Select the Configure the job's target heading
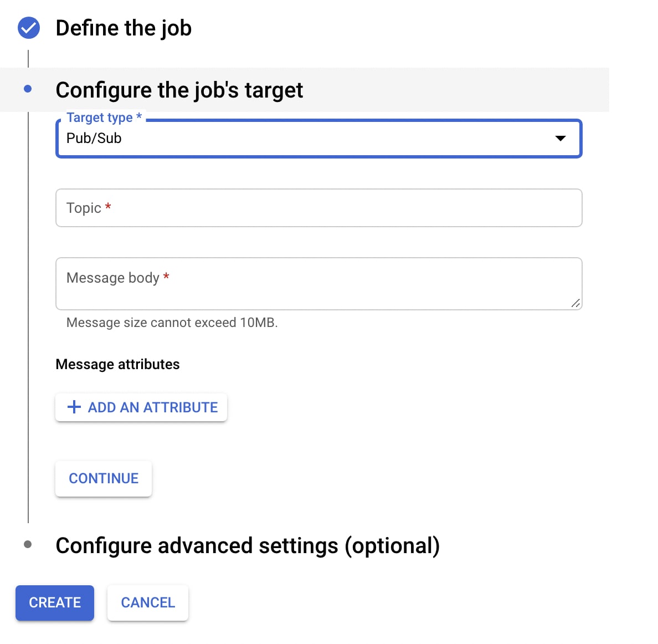The width and height of the screenshot is (658, 644). 179,90
